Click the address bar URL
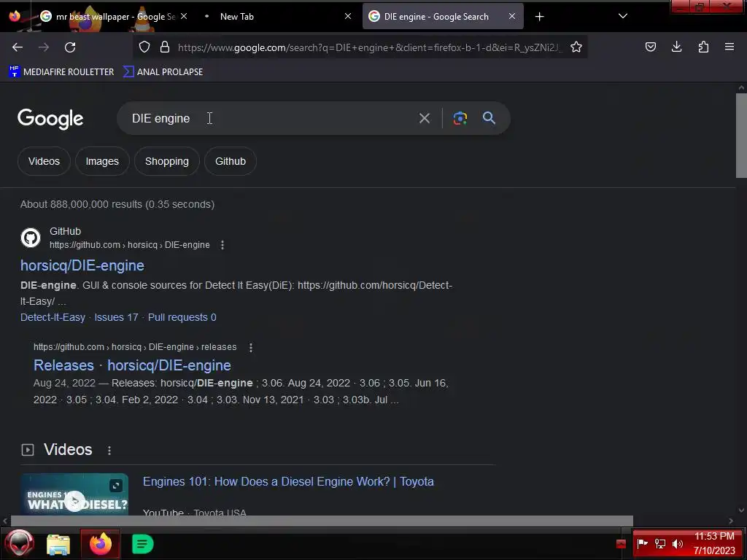 [370, 47]
